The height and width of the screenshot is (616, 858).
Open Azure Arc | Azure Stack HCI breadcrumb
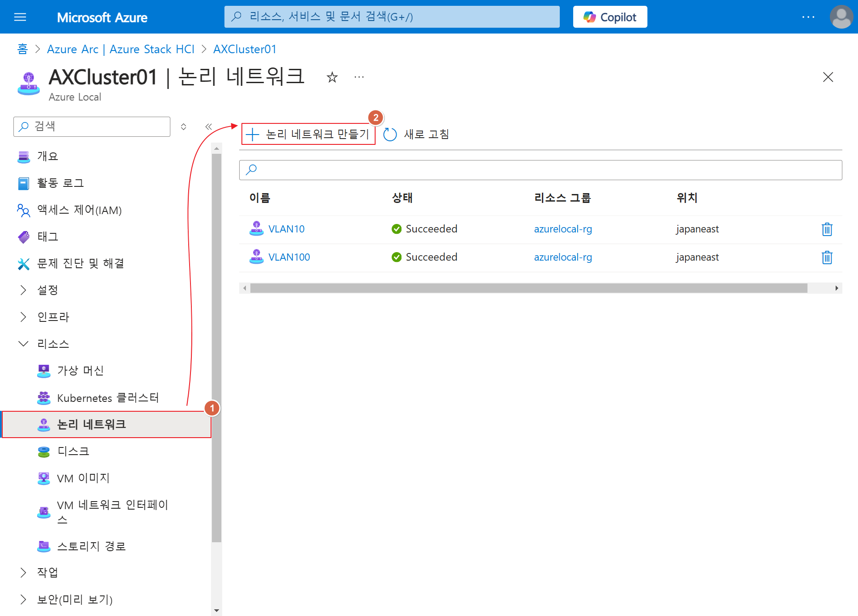(x=121, y=49)
